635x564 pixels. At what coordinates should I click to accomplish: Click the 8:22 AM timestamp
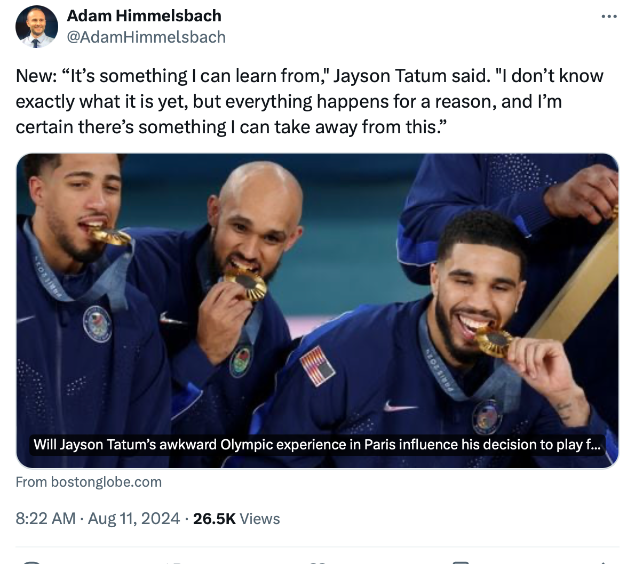pos(45,519)
